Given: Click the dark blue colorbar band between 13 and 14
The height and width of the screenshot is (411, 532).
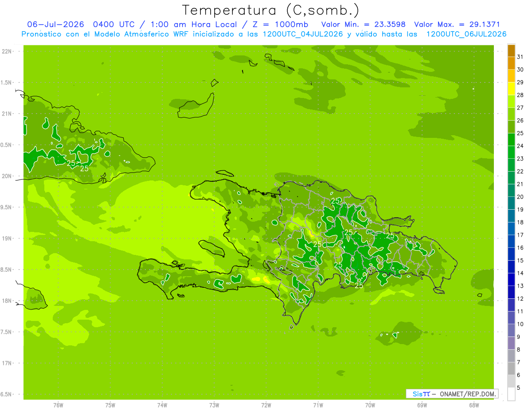Looking at the screenshot, I should coord(511,280).
